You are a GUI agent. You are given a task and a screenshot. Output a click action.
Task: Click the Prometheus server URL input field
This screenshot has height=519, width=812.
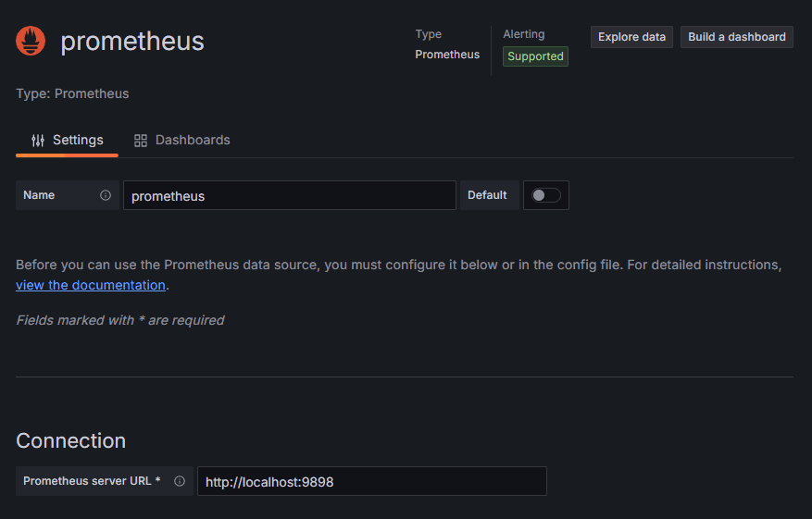click(x=372, y=481)
